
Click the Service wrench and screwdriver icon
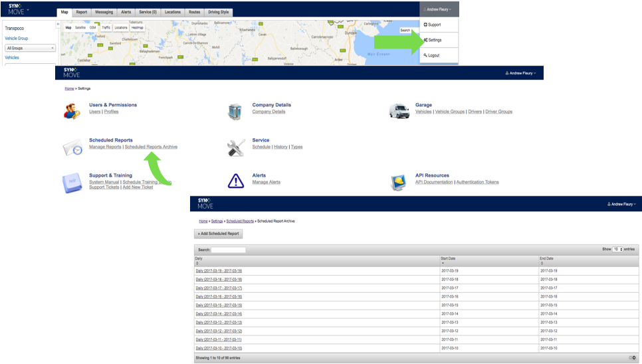[x=236, y=147]
